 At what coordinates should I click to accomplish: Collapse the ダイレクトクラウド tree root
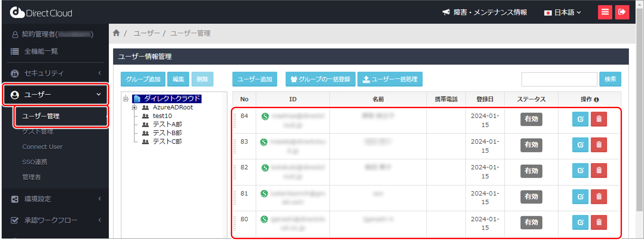[126, 99]
